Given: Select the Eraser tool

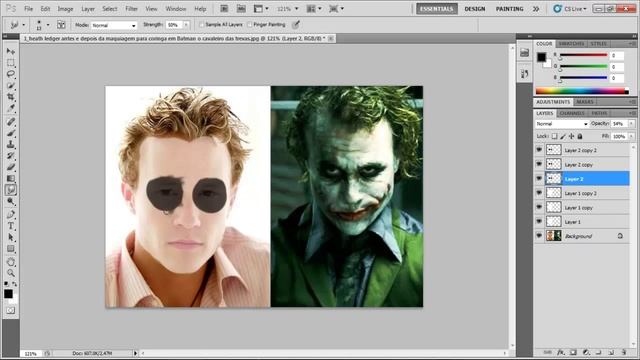Looking at the screenshot, I should (x=11, y=167).
